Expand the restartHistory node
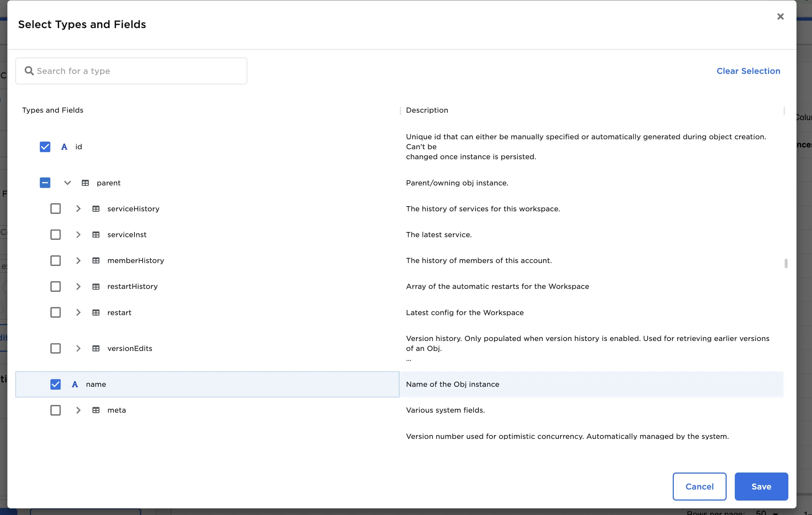 coord(78,286)
